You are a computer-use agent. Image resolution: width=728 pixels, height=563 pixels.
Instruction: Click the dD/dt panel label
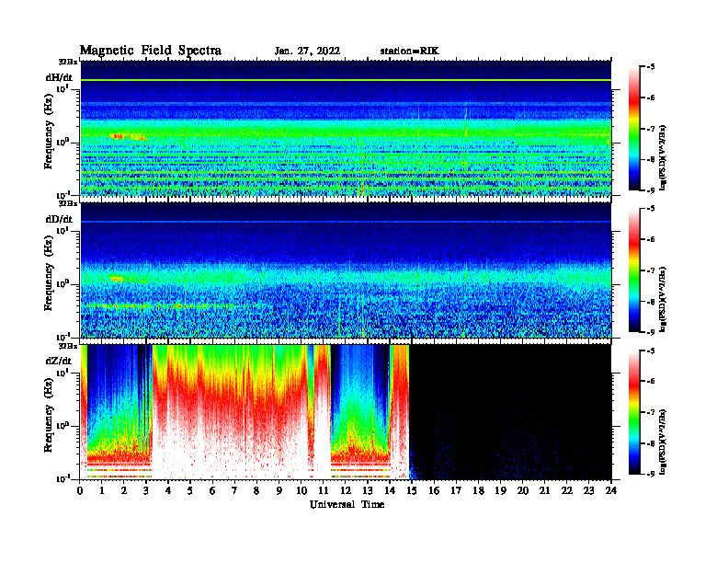pyautogui.click(x=59, y=219)
